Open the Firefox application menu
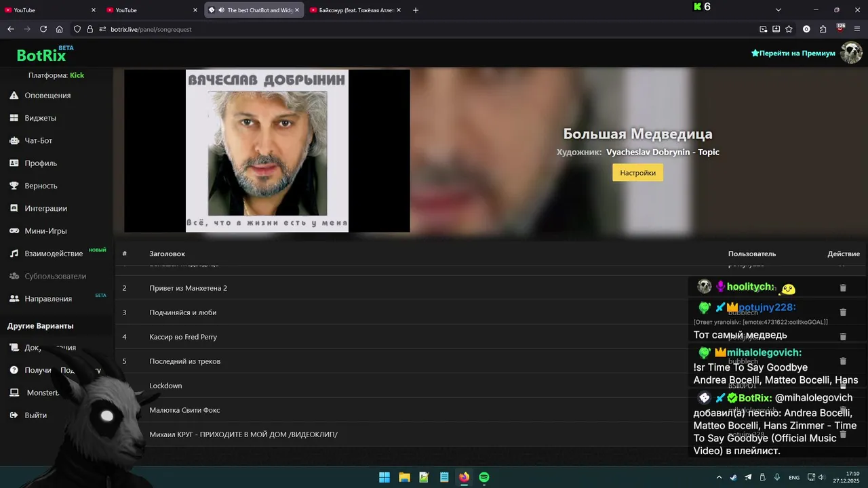868x488 pixels. click(x=858, y=29)
